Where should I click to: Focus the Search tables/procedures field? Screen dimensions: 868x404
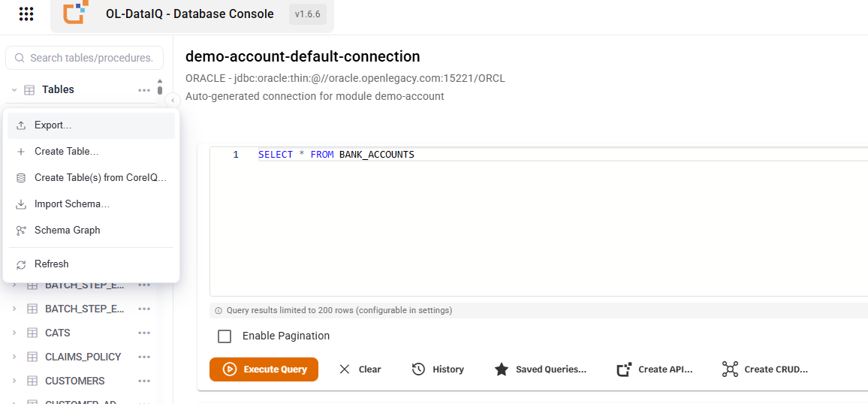point(85,58)
